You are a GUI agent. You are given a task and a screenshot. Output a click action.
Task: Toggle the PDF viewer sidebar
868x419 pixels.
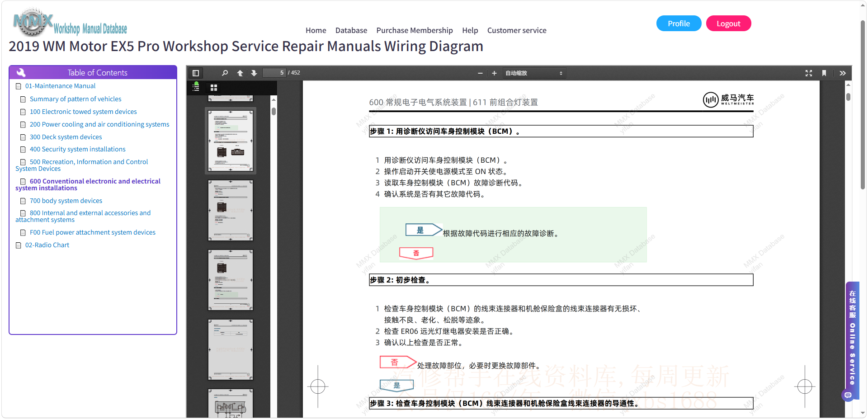pyautogui.click(x=196, y=73)
